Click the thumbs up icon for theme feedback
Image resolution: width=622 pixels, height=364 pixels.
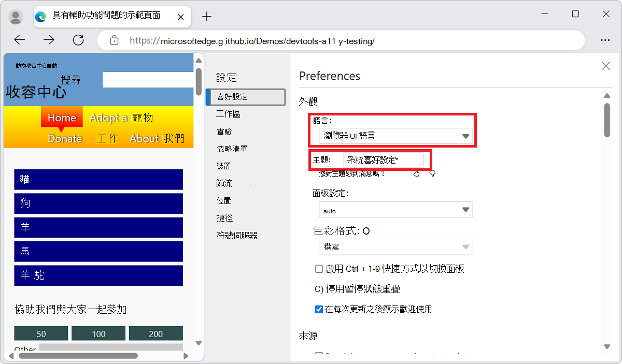click(417, 173)
